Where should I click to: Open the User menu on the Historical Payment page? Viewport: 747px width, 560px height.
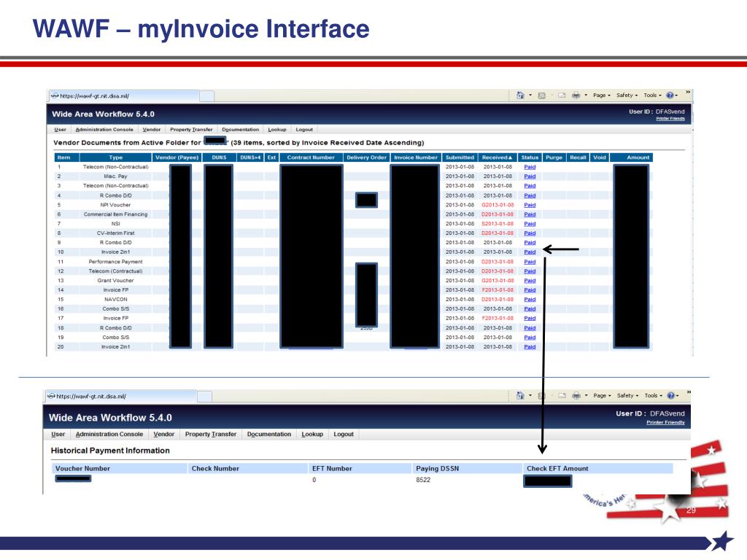pyautogui.click(x=58, y=435)
